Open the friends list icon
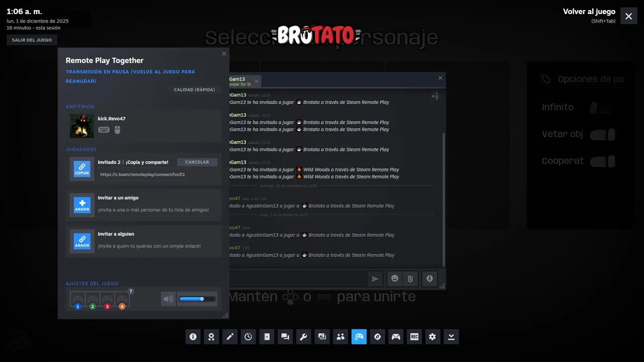Image resolution: width=644 pixels, height=362 pixels. [x=341, y=337]
